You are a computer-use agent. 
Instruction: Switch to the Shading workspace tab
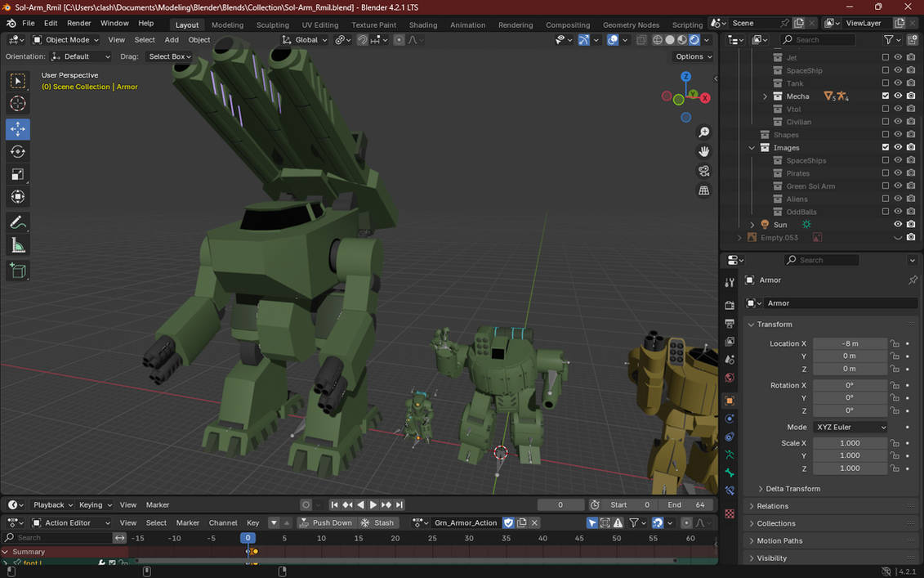(x=423, y=25)
